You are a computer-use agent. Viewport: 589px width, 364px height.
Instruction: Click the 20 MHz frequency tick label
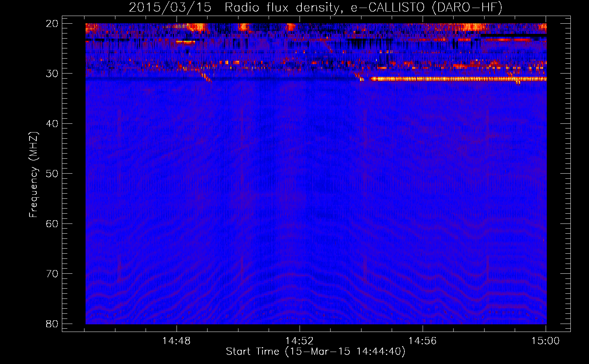(x=52, y=24)
